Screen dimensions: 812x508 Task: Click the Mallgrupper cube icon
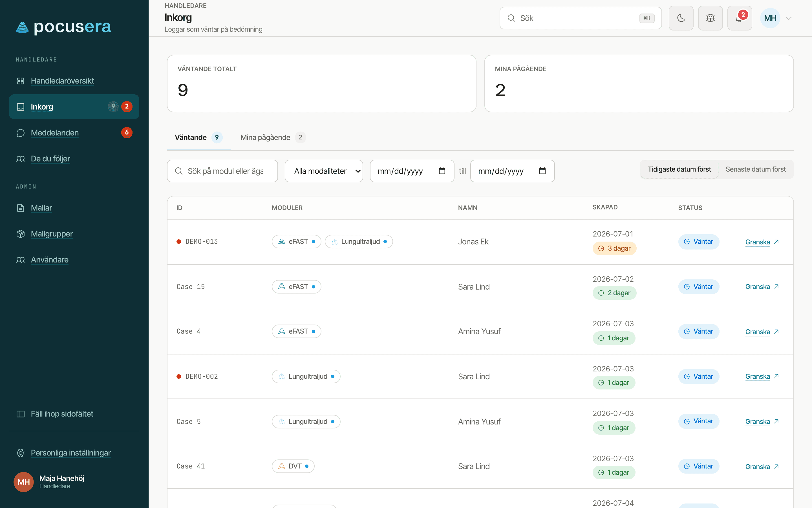click(21, 234)
